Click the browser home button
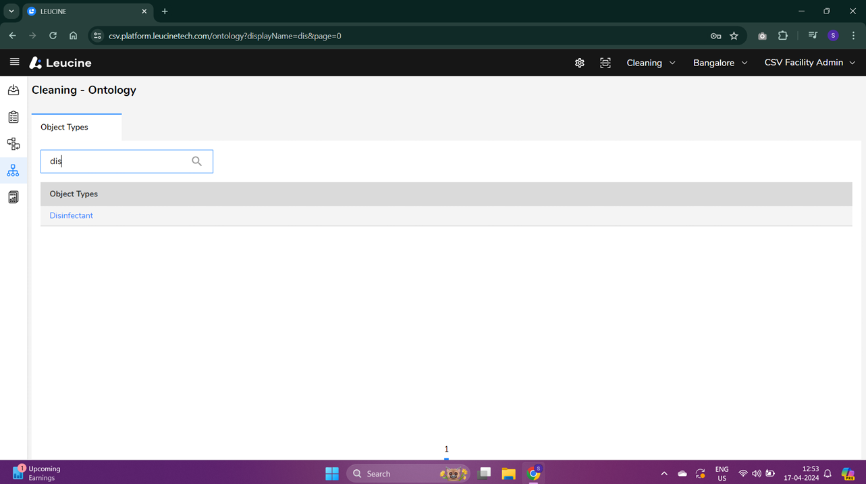This screenshot has height=484, width=868. tap(74, 36)
